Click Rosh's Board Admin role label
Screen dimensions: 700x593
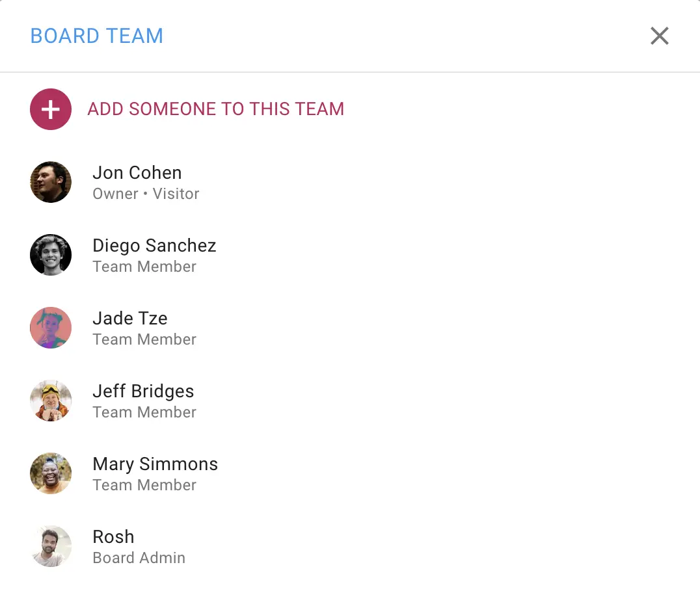click(x=139, y=558)
